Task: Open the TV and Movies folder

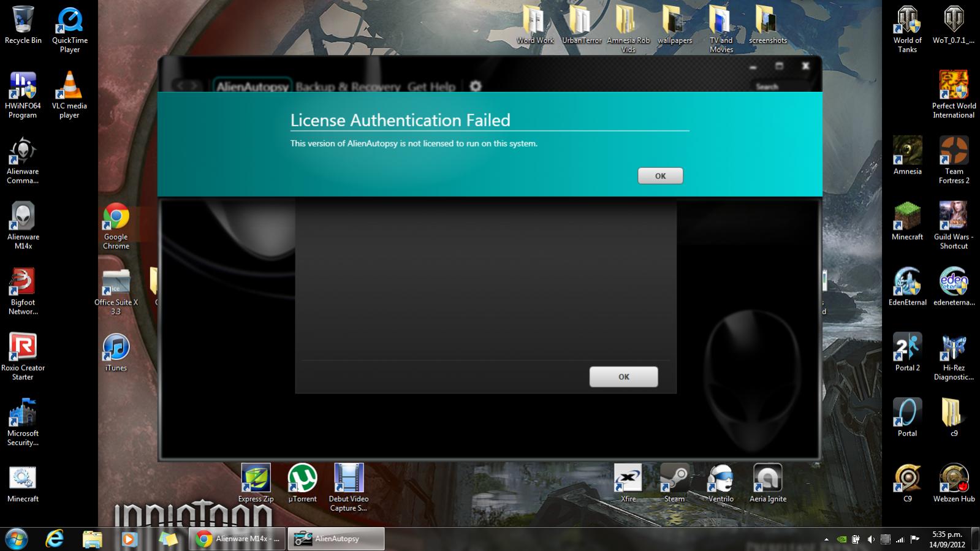Action: pos(721,30)
